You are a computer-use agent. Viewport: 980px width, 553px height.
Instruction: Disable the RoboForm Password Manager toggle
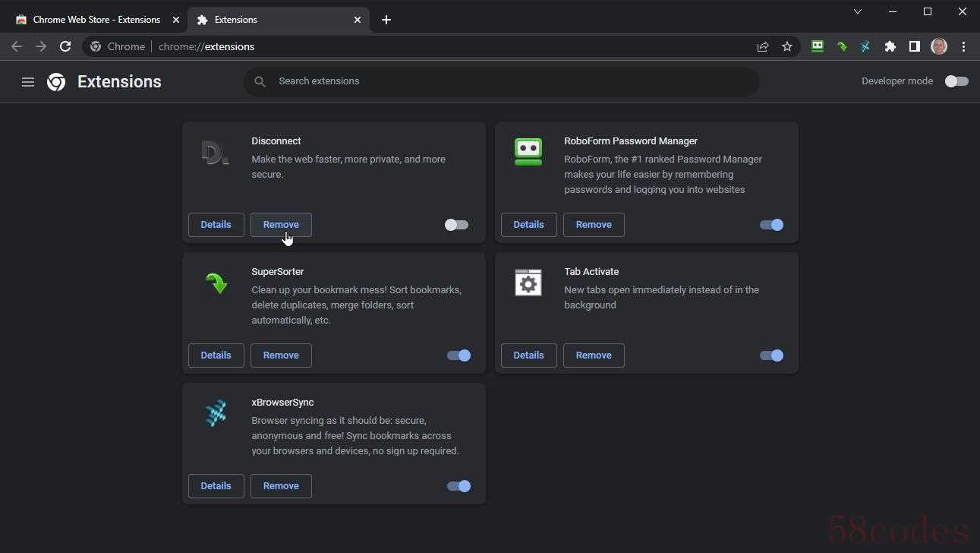point(771,225)
